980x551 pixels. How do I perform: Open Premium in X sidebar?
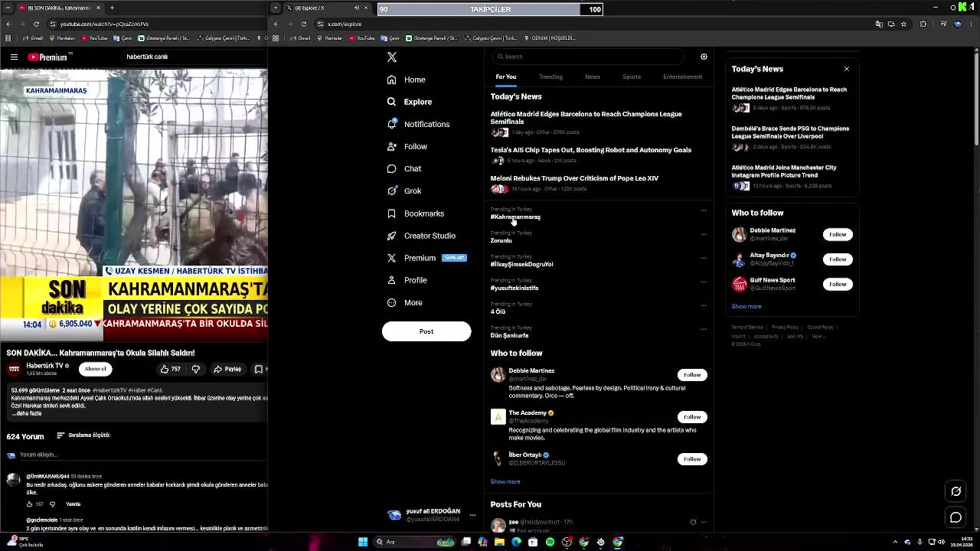[426, 258]
